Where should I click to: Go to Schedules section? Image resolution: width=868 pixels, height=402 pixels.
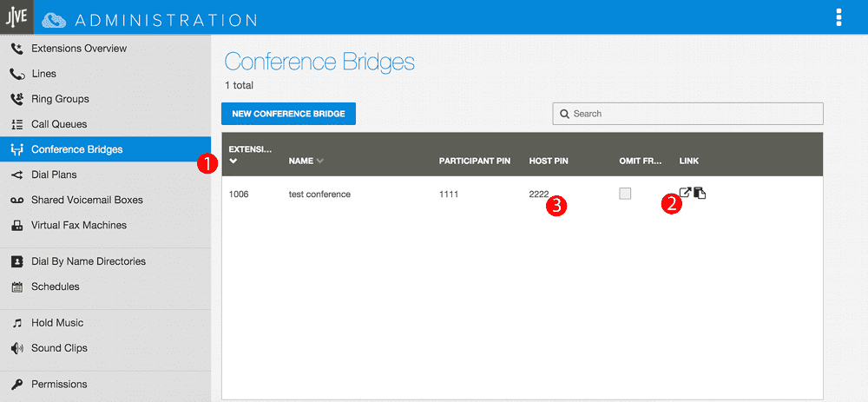click(55, 287)
